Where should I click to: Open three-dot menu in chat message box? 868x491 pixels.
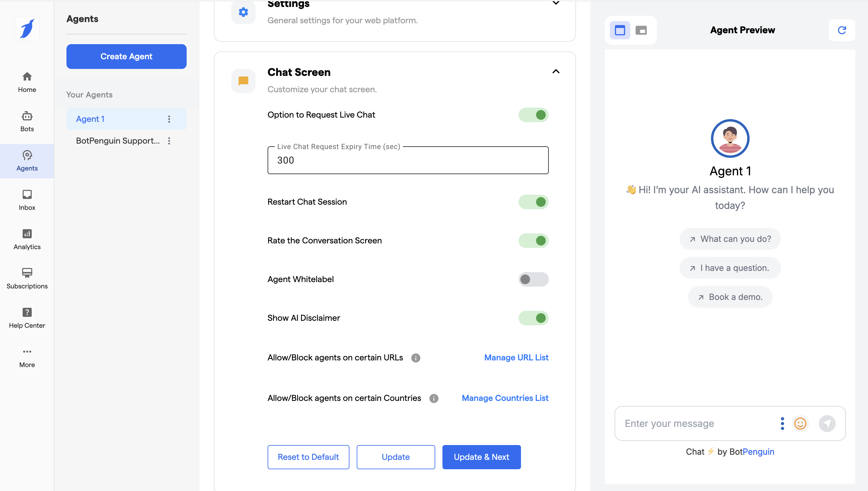782,423
